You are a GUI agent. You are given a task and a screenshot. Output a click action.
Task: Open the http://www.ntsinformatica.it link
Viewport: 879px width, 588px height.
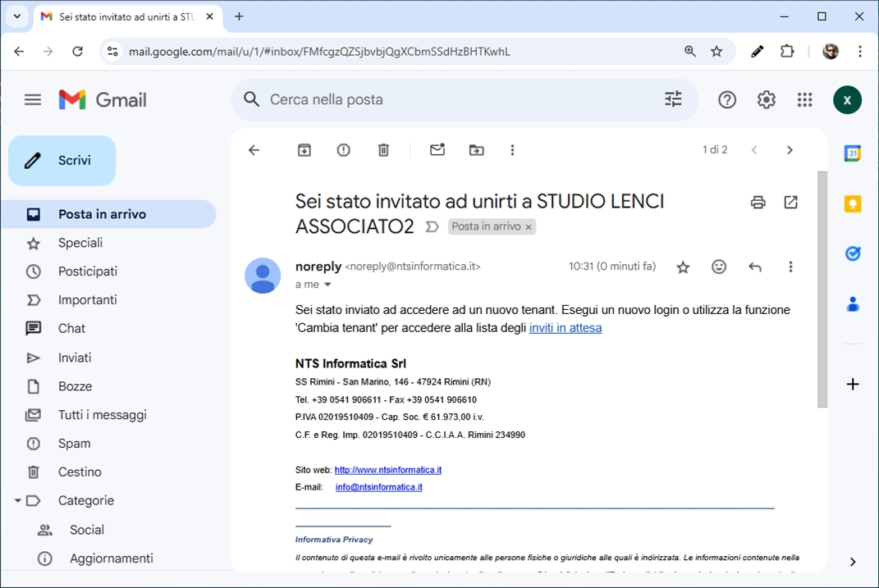(388, 470)
